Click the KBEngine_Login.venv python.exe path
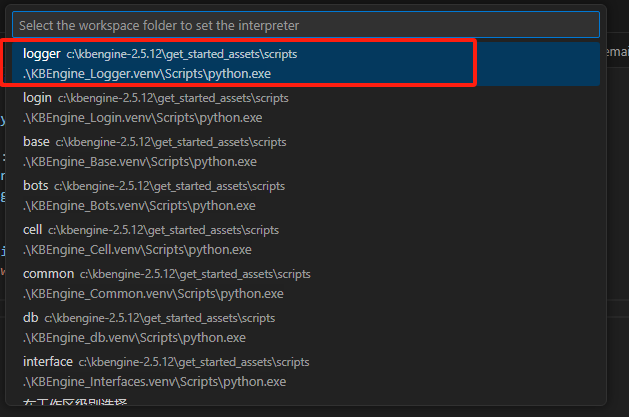This screenshot has width=629, height=417. [143, 118]
